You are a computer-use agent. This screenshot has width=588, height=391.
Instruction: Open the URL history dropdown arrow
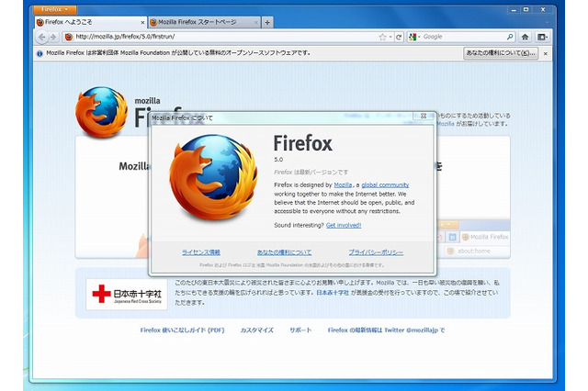coord(390,37)
